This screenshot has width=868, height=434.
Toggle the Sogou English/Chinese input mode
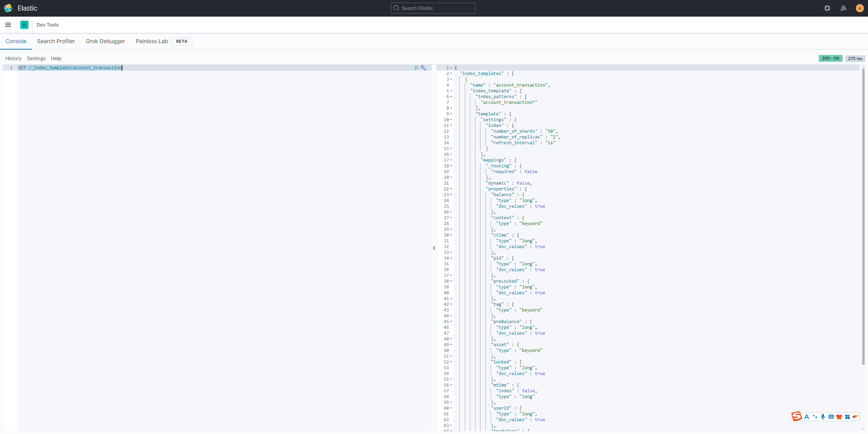pyautogui.click(x=807, y=417)
